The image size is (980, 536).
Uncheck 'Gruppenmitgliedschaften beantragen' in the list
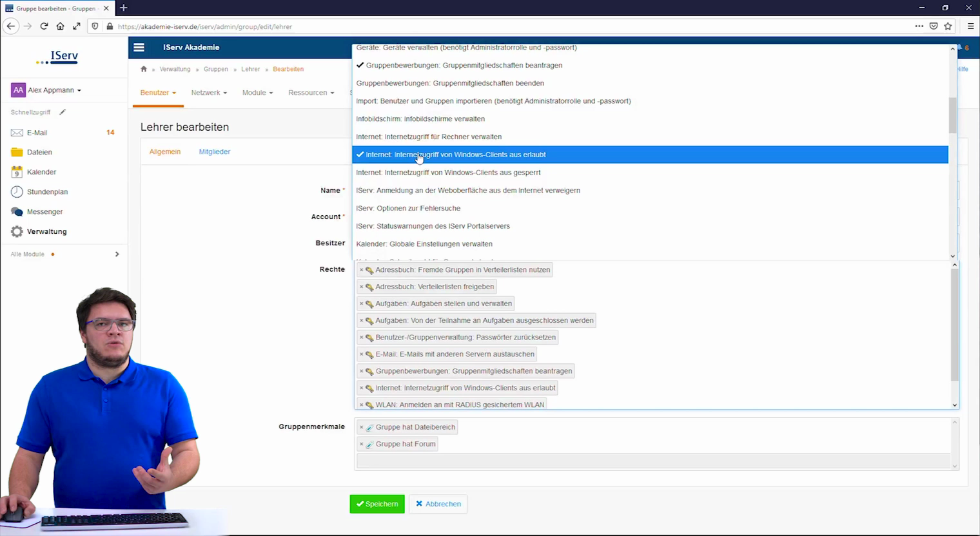click(463, 65)
